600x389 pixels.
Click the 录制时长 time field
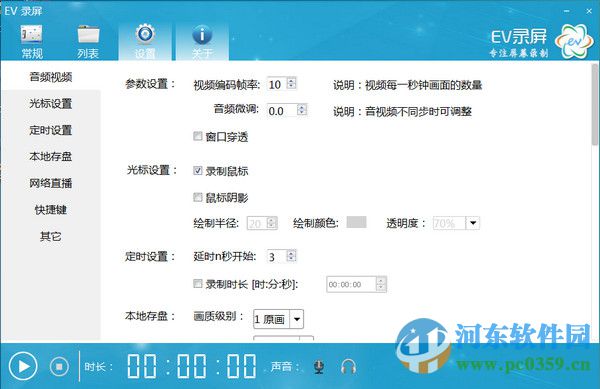[351, 285]
